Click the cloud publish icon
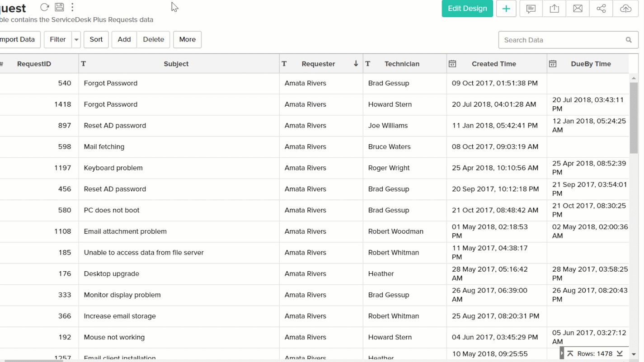 click(x=625, y=9)
